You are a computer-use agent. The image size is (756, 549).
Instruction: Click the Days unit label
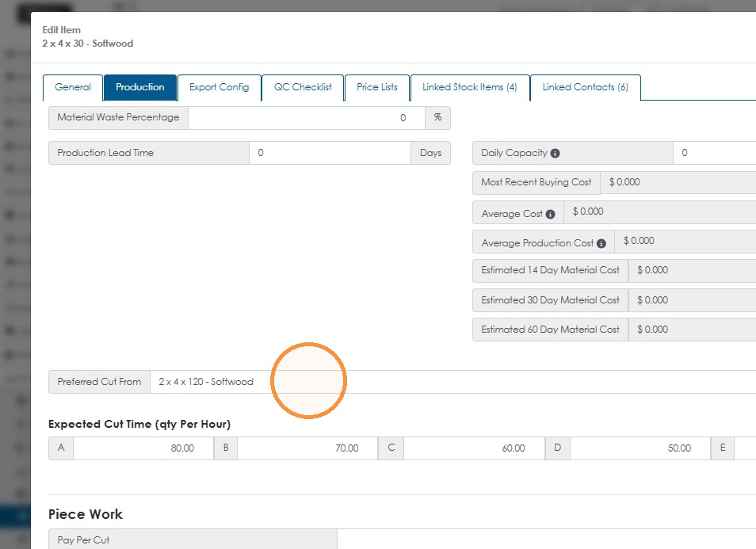(x=430, y=153)
